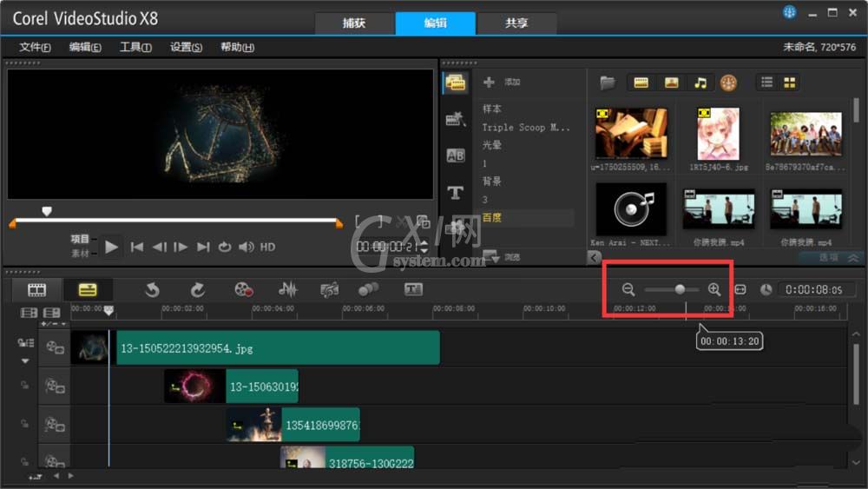Switch to the 捕获 capture tab

click(x=354, y=23)
